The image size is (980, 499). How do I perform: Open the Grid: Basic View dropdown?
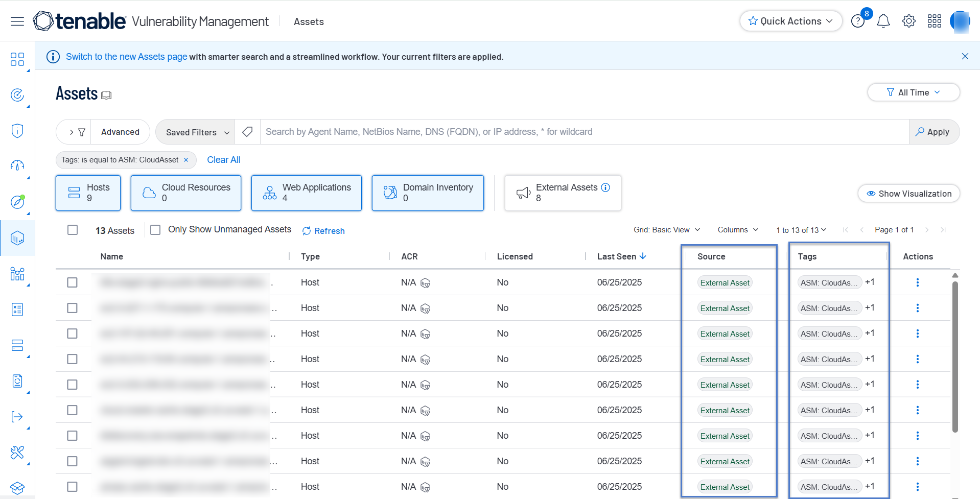667,230
